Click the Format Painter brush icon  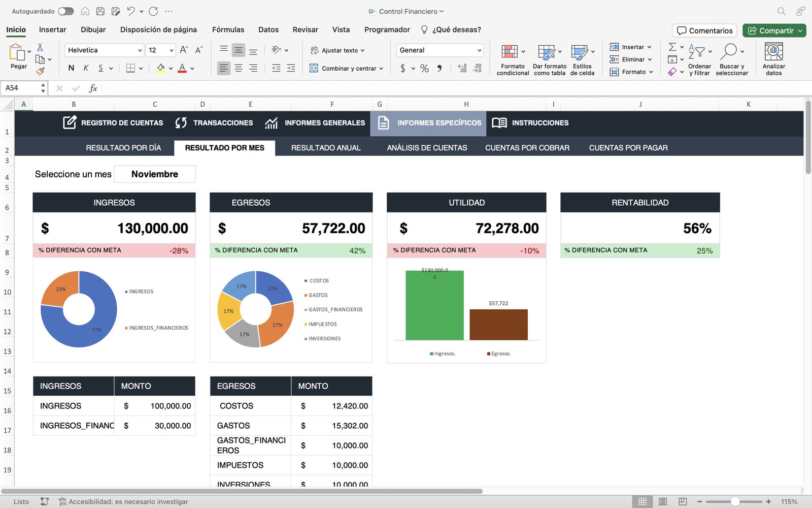[40, 71]
